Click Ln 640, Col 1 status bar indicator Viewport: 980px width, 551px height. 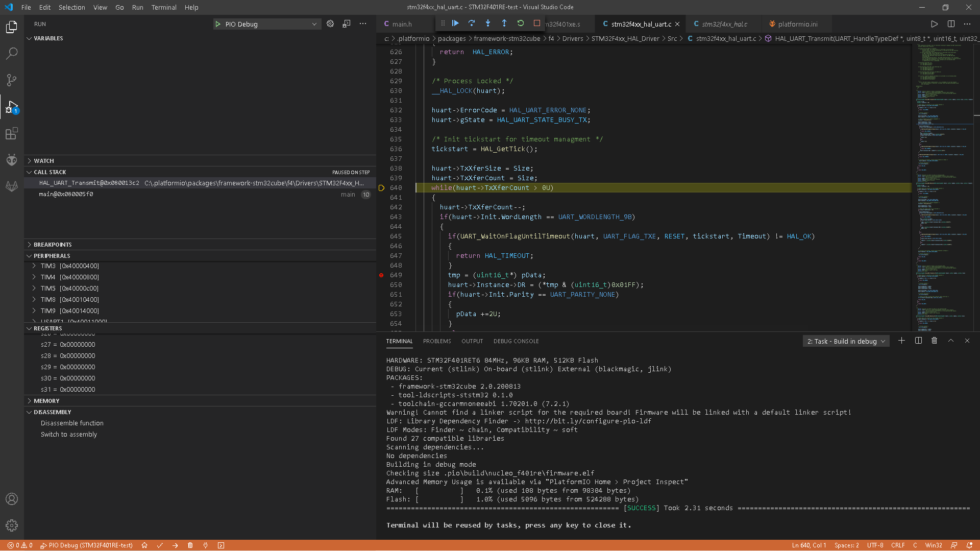pyautogui.click(x=808, y=545)
